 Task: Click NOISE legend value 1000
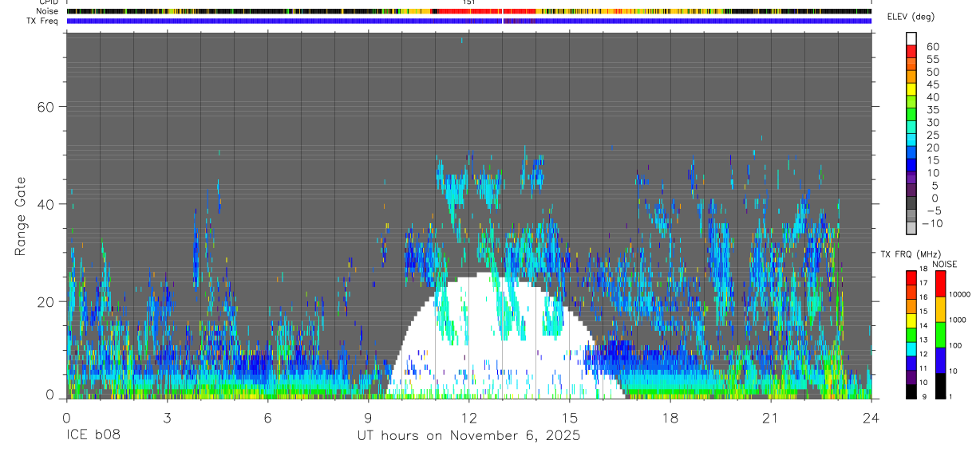(x=957, y=320)
